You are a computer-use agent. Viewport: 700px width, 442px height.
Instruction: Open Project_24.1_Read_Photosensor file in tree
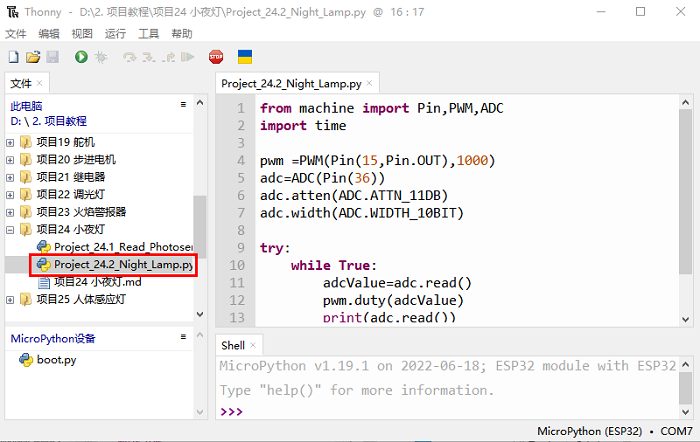[122, 246]
